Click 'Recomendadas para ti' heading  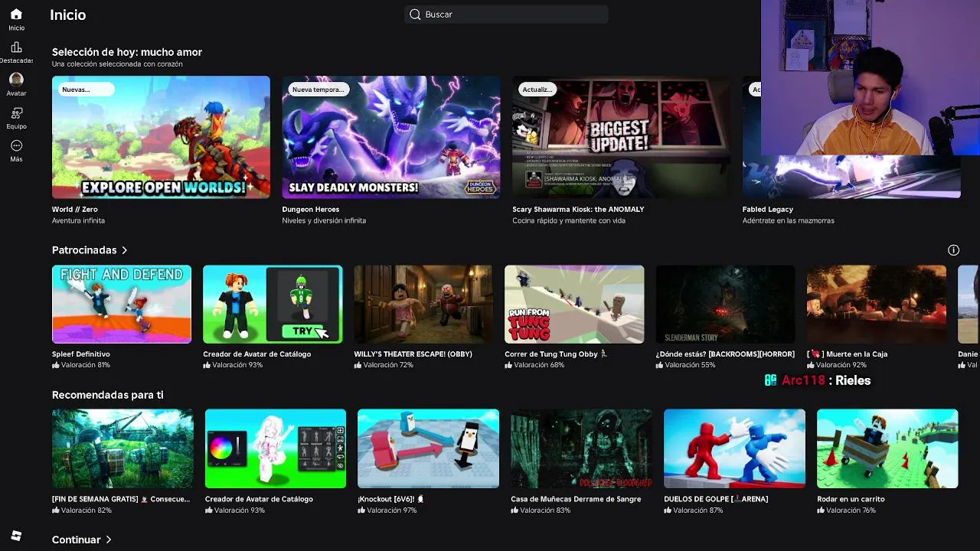tap(107, 395)
